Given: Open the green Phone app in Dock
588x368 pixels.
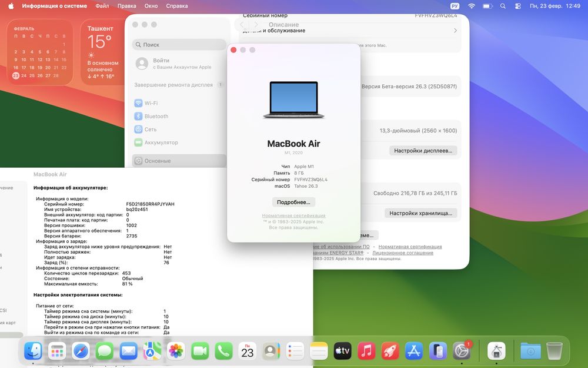Looking at the screenshot, I should tap(223, 351).
